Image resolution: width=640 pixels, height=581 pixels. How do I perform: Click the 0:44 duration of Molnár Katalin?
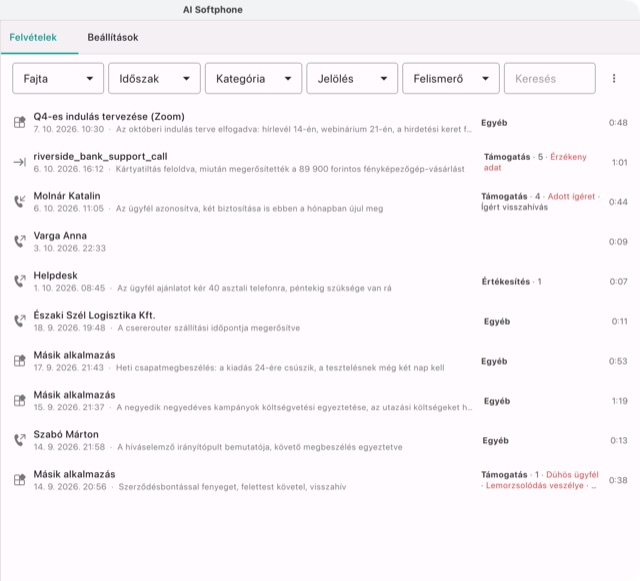coord(618,202)
